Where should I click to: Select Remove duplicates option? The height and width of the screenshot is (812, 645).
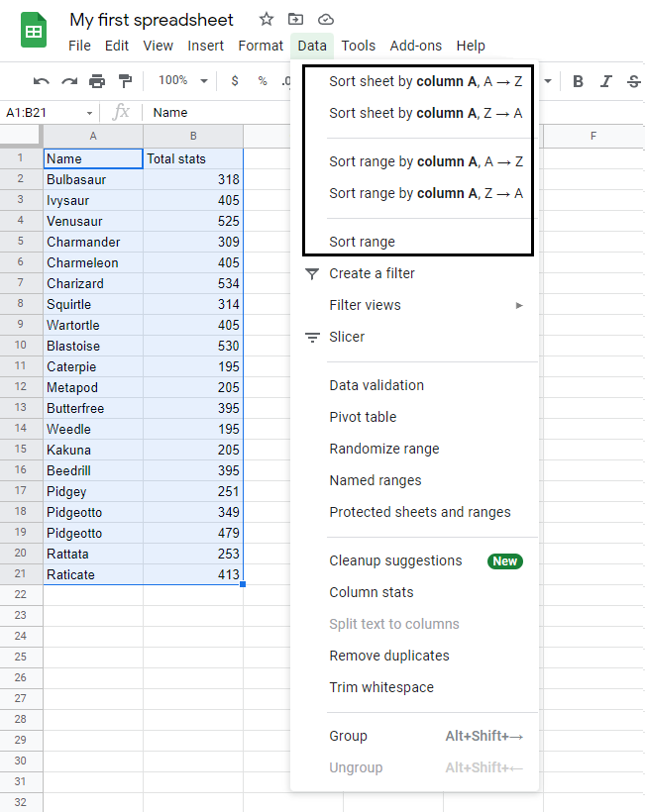388,656
